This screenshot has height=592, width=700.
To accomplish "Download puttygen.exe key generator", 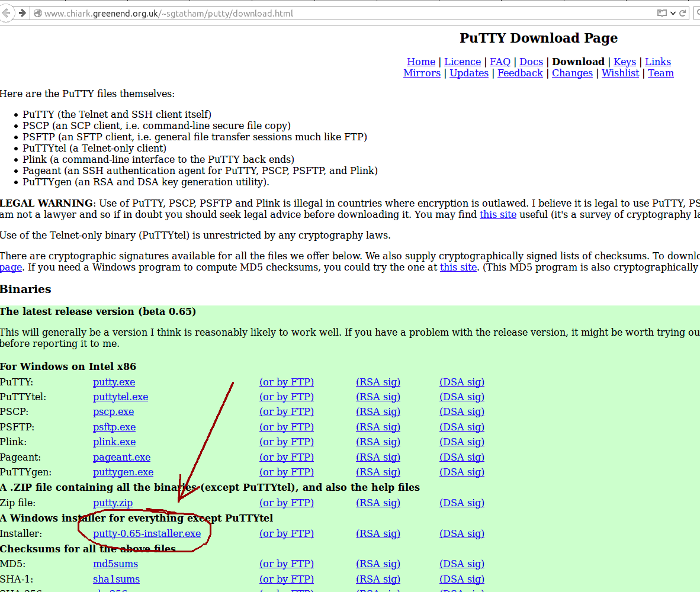I will click(123, 472).
